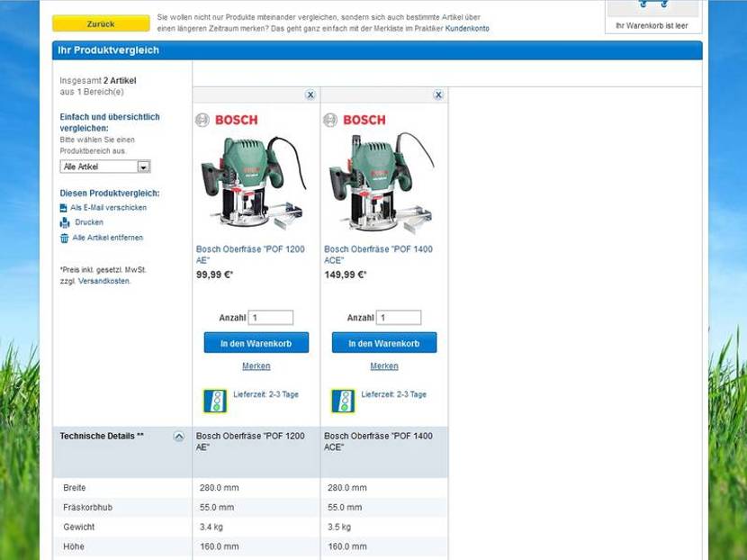Click the 3.5 kg weight value

pos(339,527)
